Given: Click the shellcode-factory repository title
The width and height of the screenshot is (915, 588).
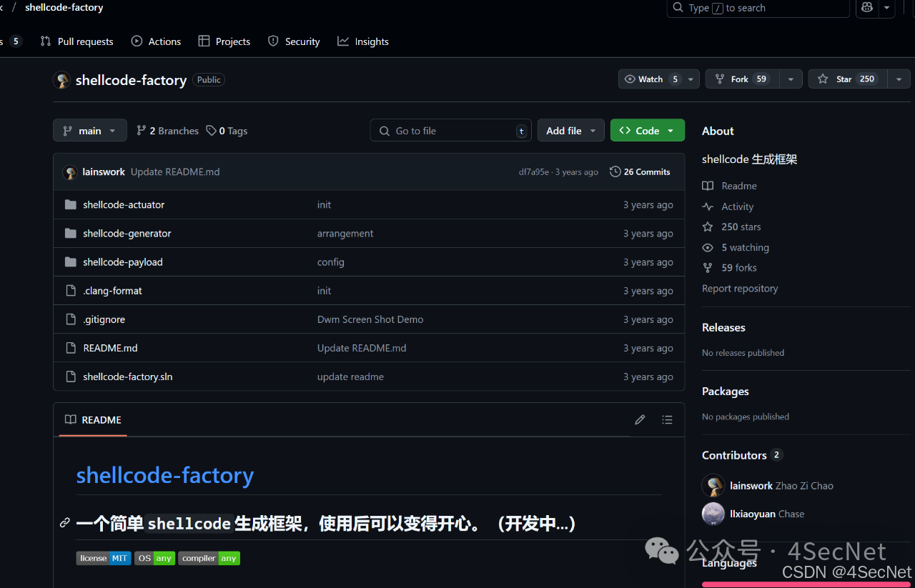Looking at the screenshot, I should coord(131,80).
